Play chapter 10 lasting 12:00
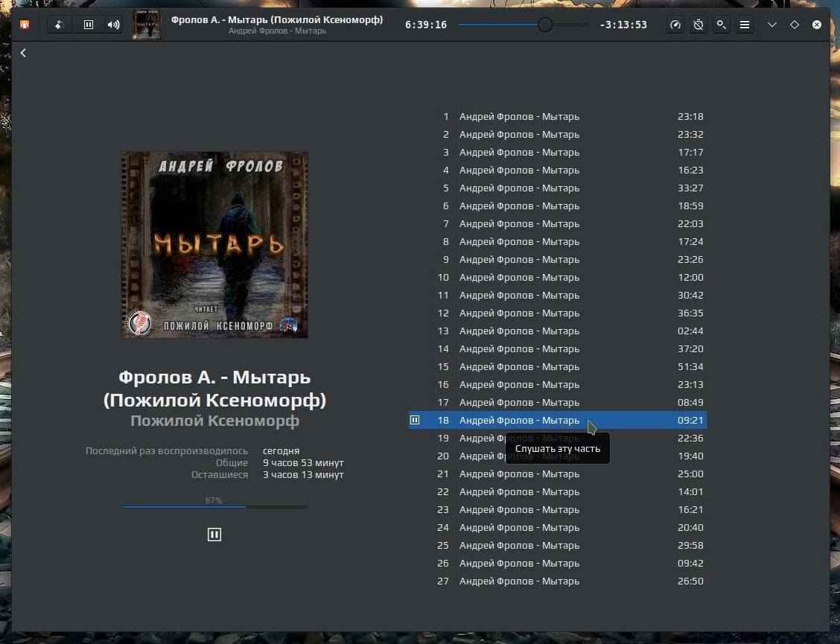 [x=557, y=277]
